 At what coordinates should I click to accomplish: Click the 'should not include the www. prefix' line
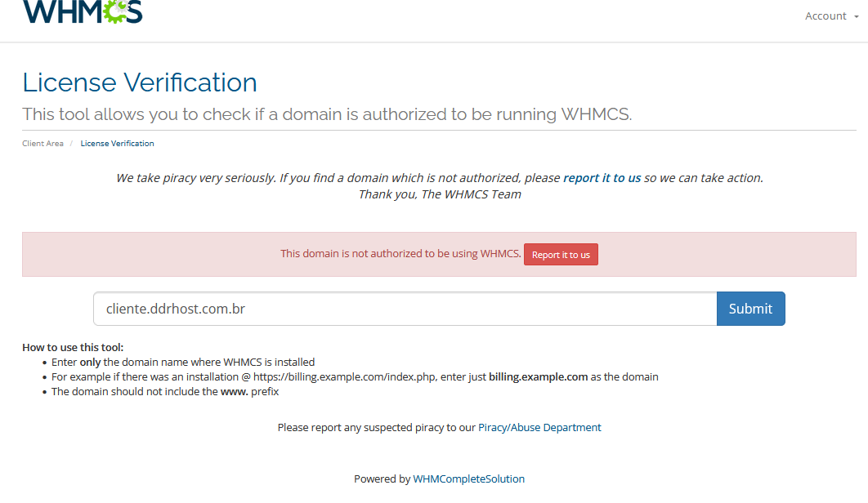click(165, 392)
